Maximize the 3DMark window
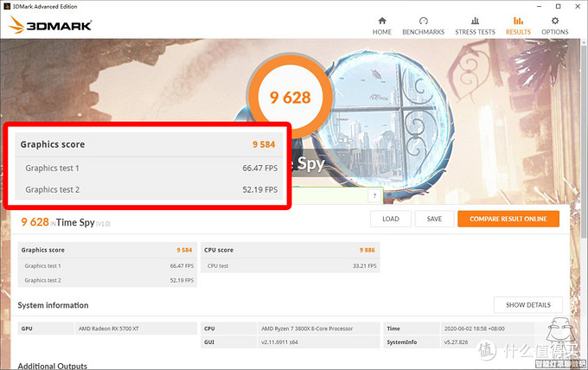This screenshot has width=588, height=370. [x=558, y=6]
